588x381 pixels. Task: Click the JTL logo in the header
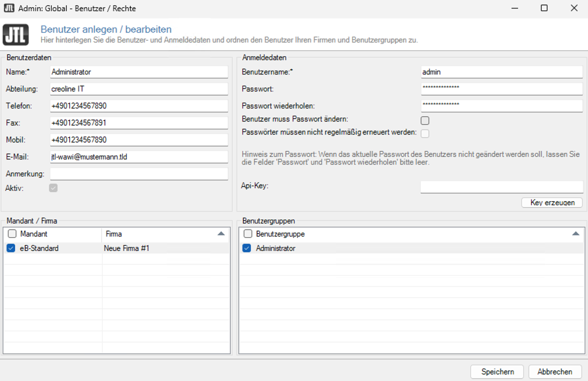point(16,35)
